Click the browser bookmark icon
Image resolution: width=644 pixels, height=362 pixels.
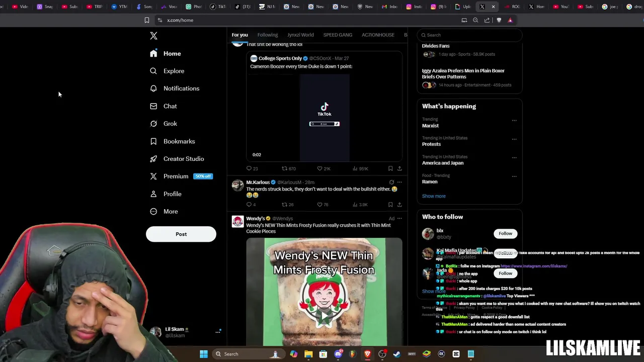[x=147, y=20]
